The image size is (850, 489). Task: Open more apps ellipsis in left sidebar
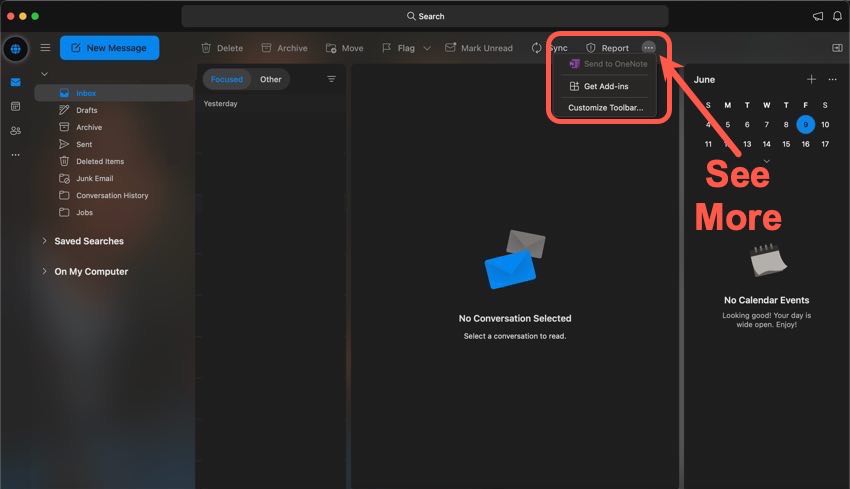[16, 155]
